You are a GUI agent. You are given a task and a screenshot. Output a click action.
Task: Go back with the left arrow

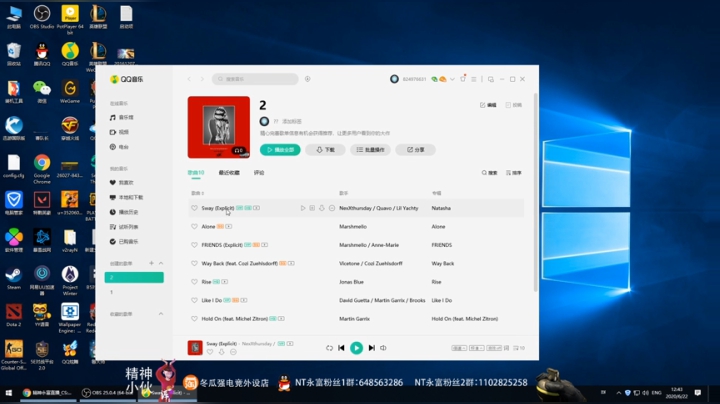tap(189, 79)
